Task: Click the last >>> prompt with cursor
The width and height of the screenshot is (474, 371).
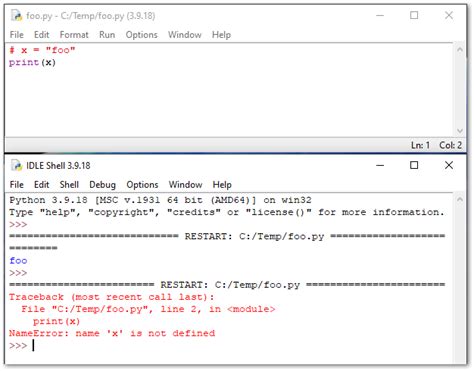Action: point(18,345)
